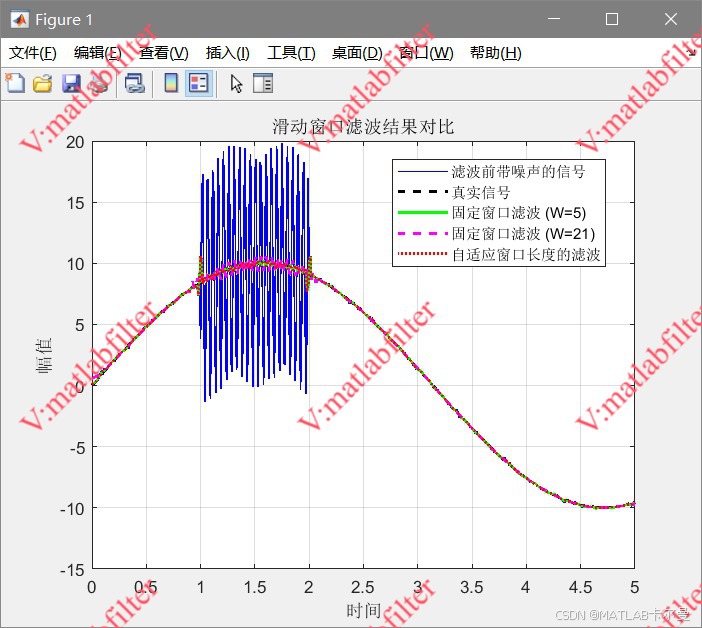The height and width of the screenshot is (628, 702).
Task: Click the x-axis tick label 2.5
Action: [x=363, y=587]
